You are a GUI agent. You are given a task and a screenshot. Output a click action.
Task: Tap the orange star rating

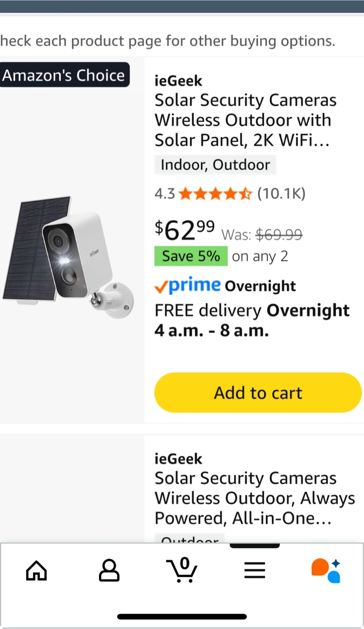pos(215,193)
